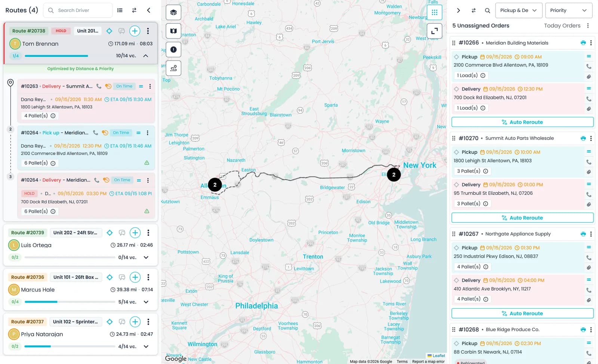Expand map to fullscreen
This screenshot has height=364, width=598.
click(434, 31)
